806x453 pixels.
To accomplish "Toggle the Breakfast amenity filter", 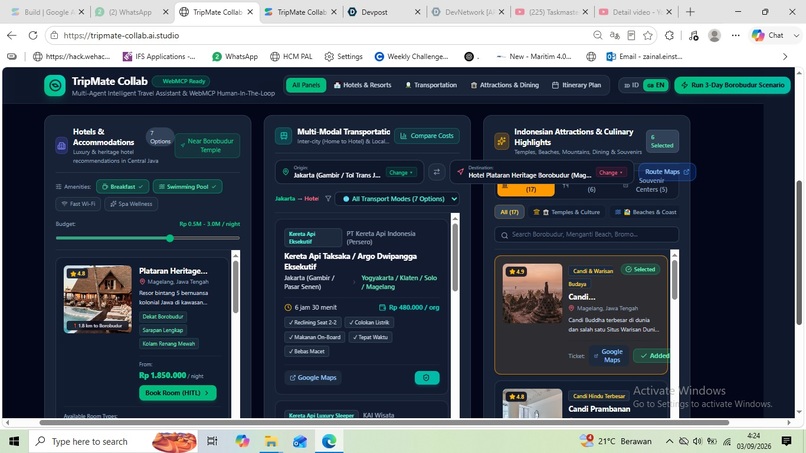I will [123, 187].
